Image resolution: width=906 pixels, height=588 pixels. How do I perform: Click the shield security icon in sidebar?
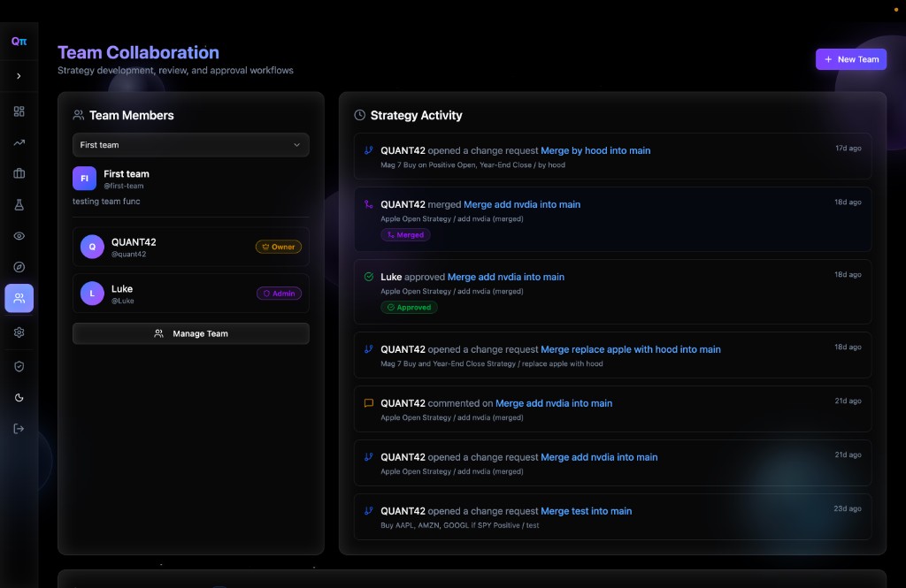pos(19,366)
